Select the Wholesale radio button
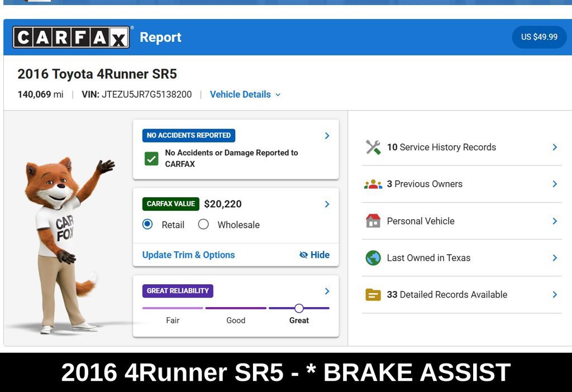The width and height of the screenshot is (572, 392). point(203,224)
